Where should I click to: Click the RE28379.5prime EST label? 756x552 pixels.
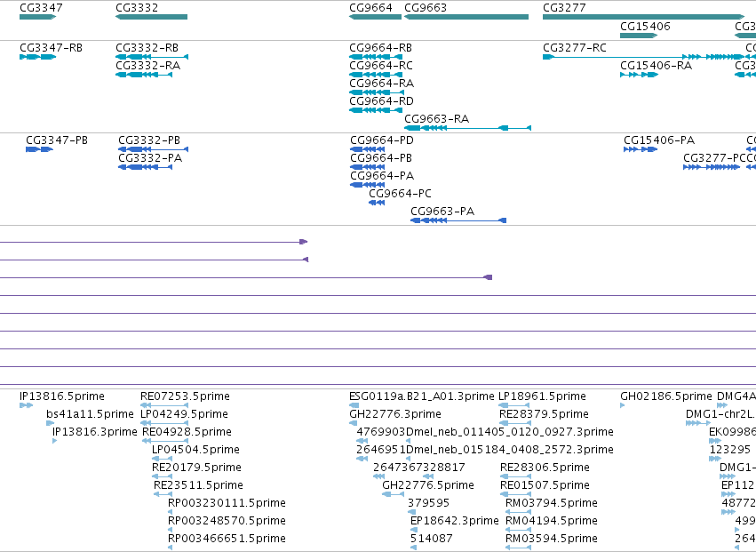(544, 414)
